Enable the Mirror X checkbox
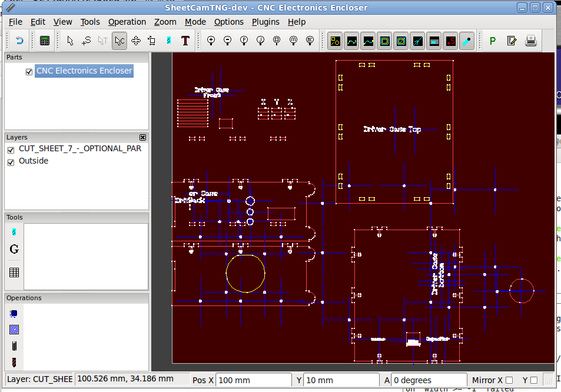 509,380
